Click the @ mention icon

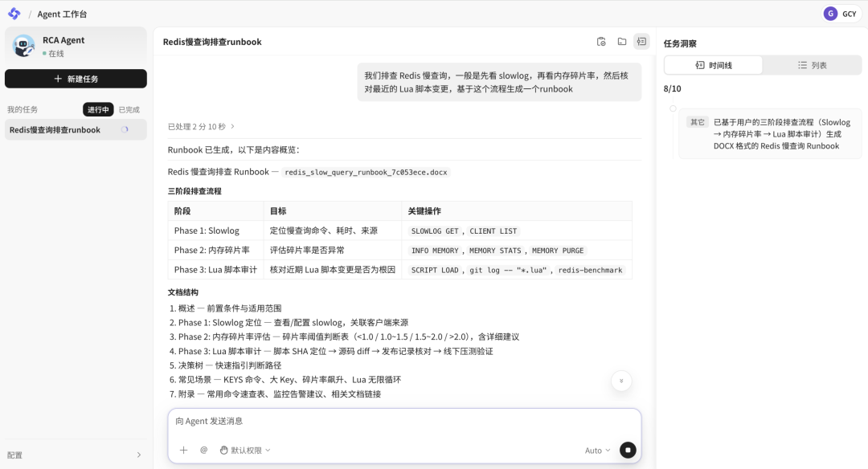tap(203, 451)
